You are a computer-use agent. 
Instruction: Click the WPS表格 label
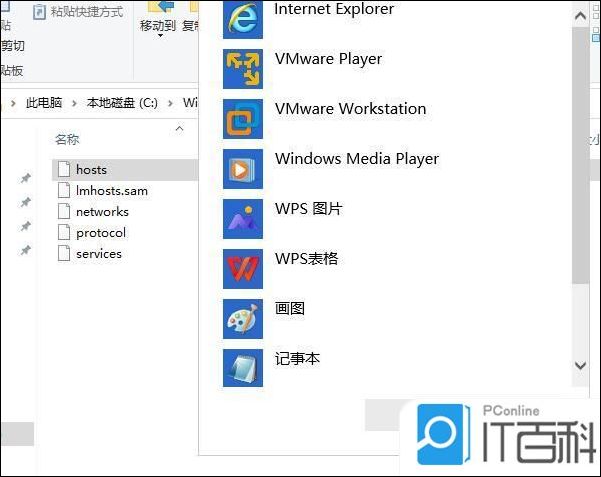pos(306,258)
